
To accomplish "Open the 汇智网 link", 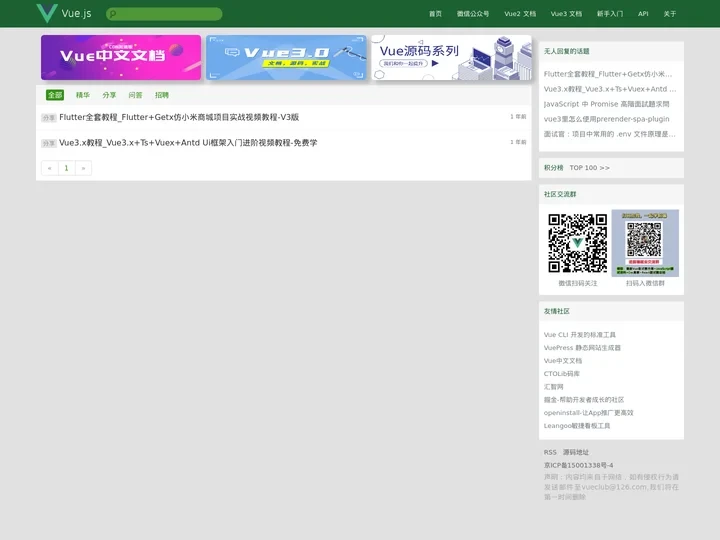I will (553, 387).
